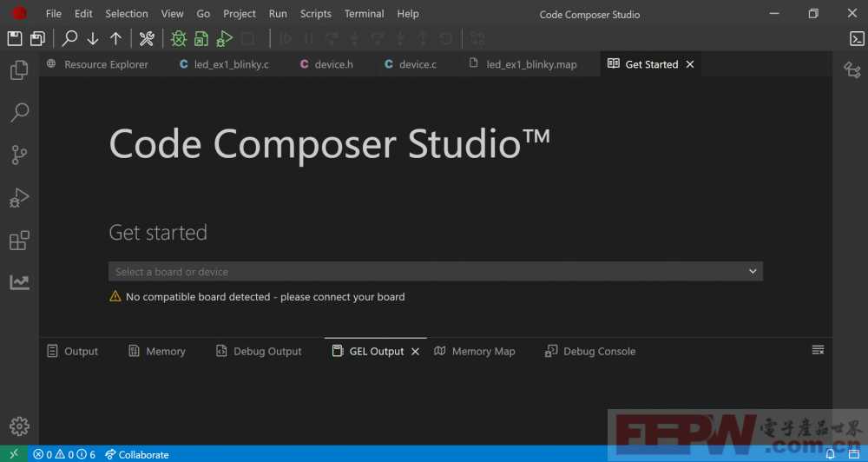Viewport: 868px width, 462px height.
Task: Open the Selection menu
Action: (127, 14)
